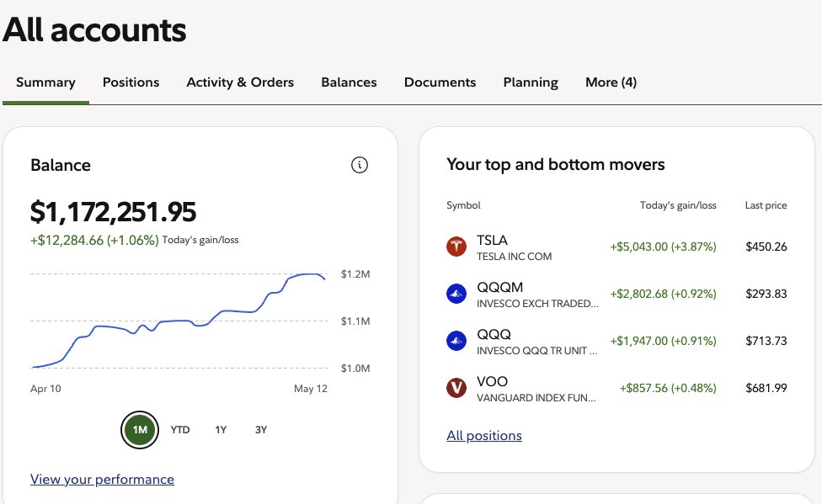Open the Positions tab

pyautogui.click(x=131, y=82)
